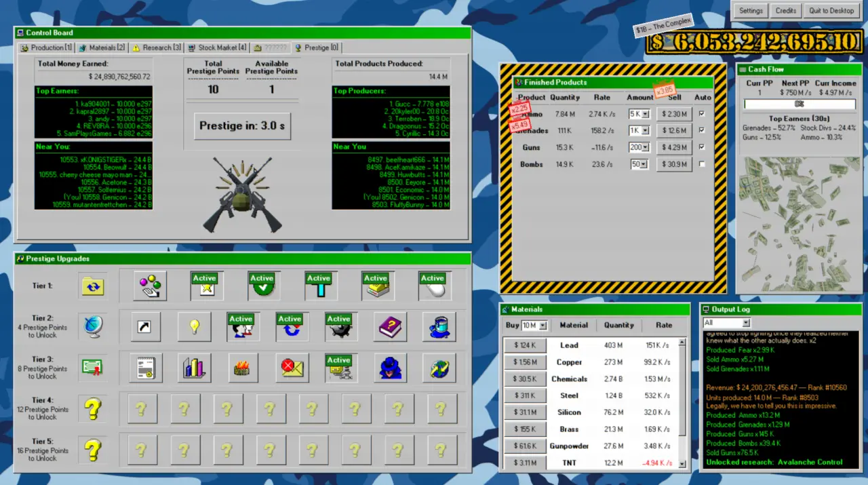The height and width of the screenshot is (485, 868).
Task: Click the blue hat spy upgrade icon
Action: (x=390, y=368)
